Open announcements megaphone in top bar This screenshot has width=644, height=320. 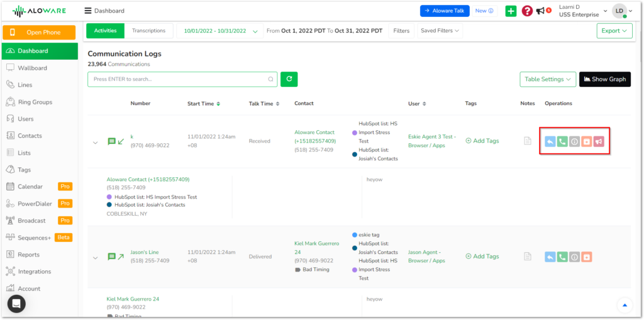pos(540,11)
